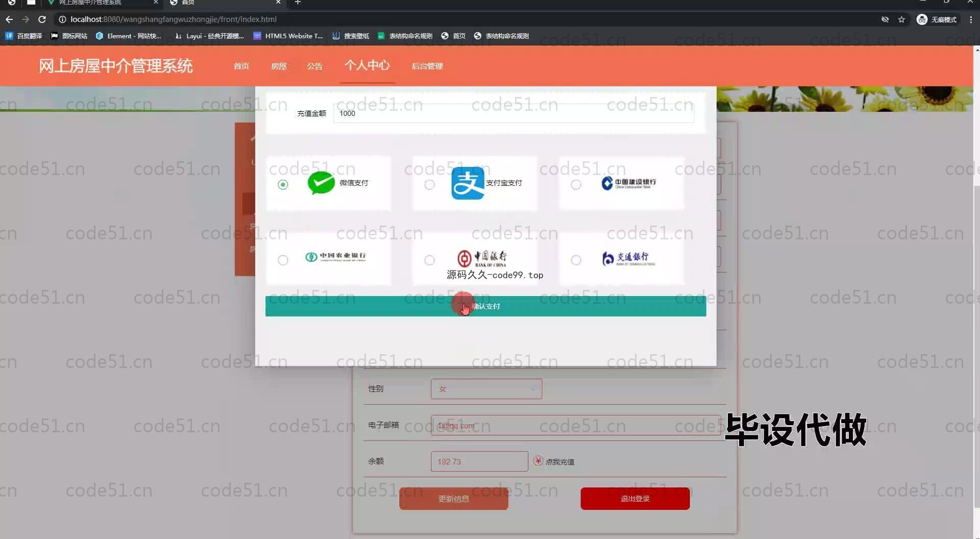Open the Layui bookmark
Image resolution: width=980 pixels, height=539 pixels.
209,36
